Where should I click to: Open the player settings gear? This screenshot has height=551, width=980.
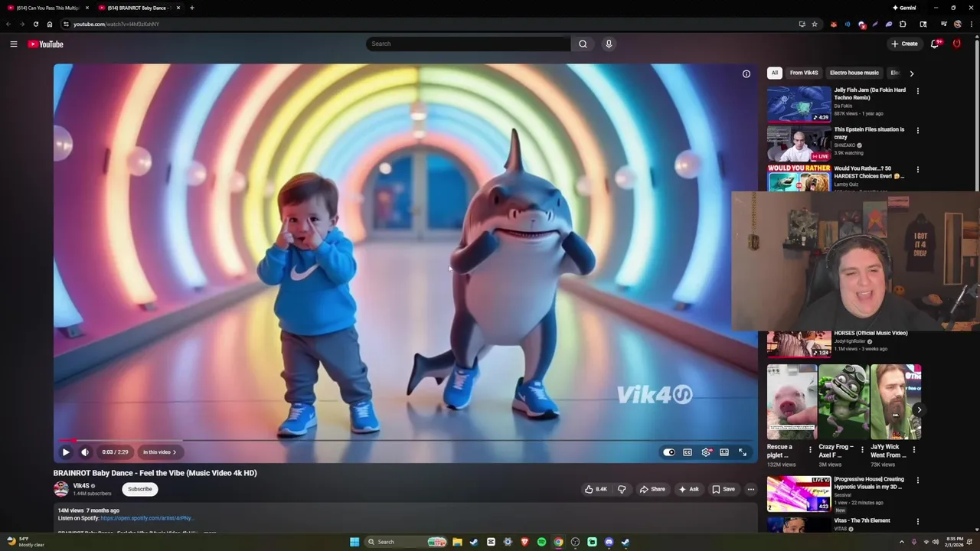coord(706,452)
